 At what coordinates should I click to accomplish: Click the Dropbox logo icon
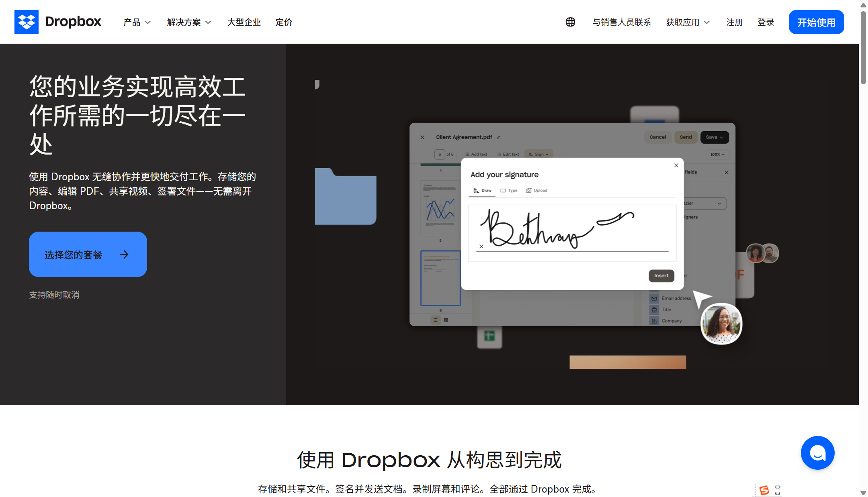tap(26, 22)
